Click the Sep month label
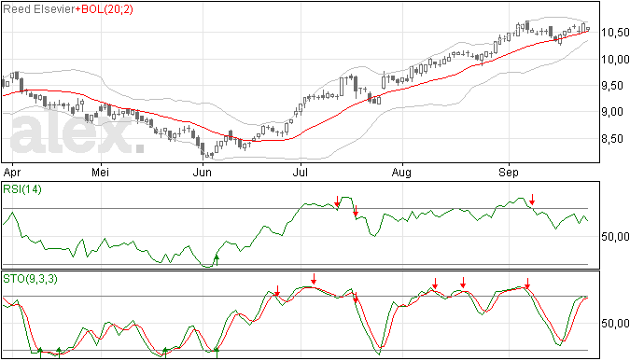Screen dimensions: 644x361 click(x=509, y=173)
